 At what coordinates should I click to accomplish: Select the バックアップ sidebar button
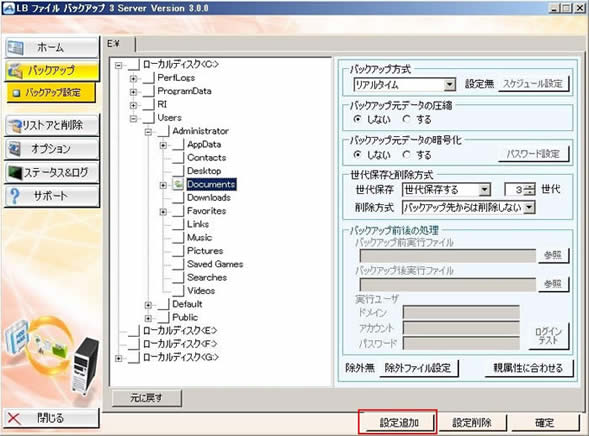click(52, 71)
